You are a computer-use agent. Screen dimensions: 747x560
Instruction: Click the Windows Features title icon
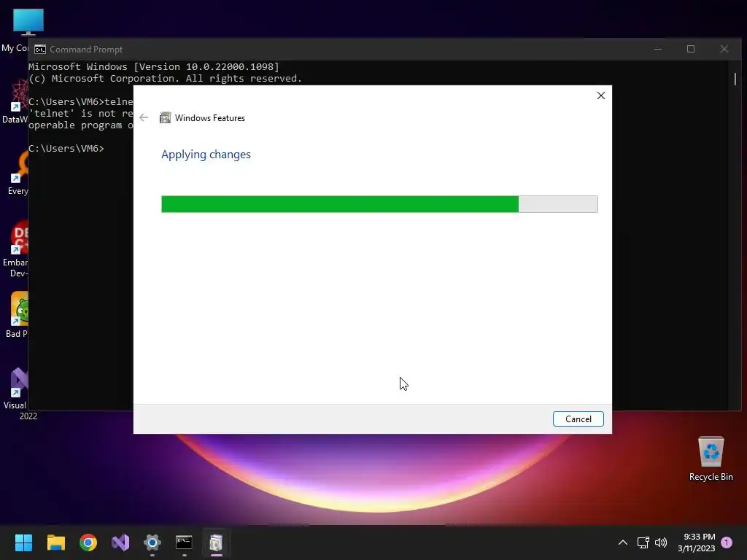(x=165, y=117)
